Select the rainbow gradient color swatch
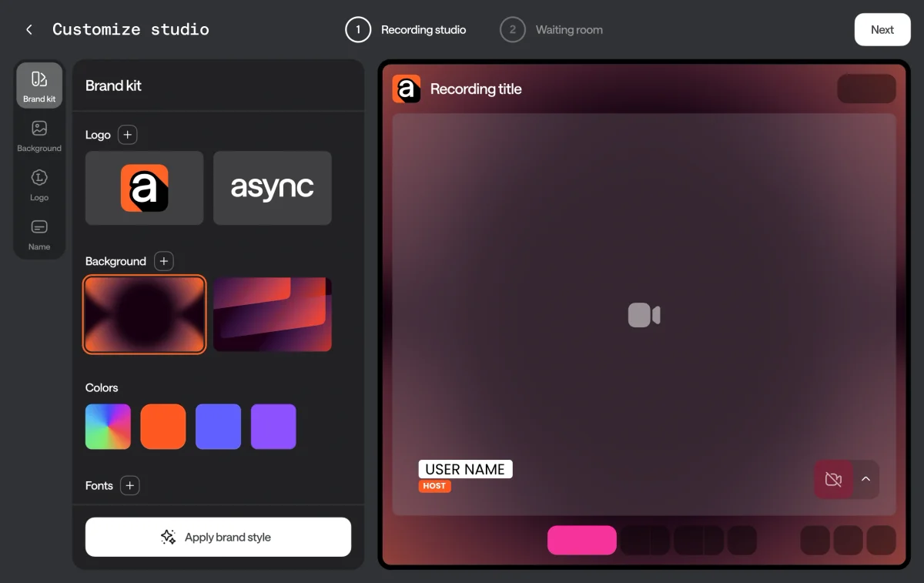The width and height of the screenshot is (924, 583). [107, 425]
